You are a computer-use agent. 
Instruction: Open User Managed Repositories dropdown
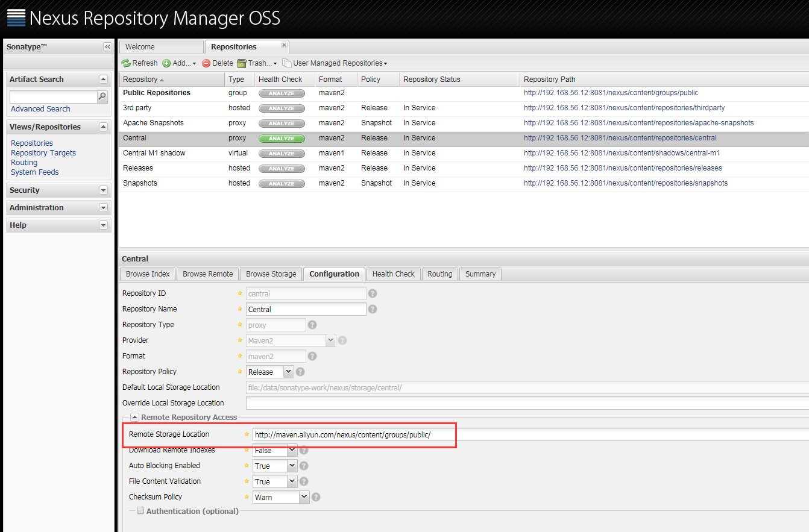tap(335, 63)
